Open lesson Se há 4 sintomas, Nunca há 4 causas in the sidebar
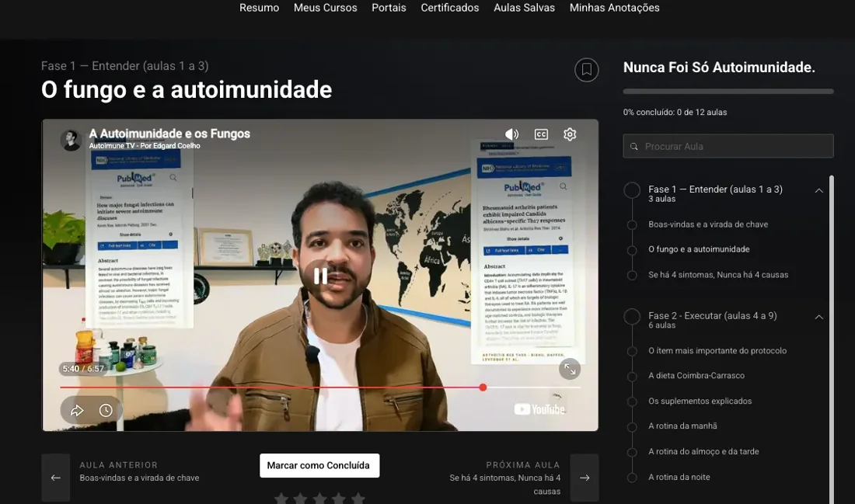This screenshot has width=855, height=504. coord(718,275)
